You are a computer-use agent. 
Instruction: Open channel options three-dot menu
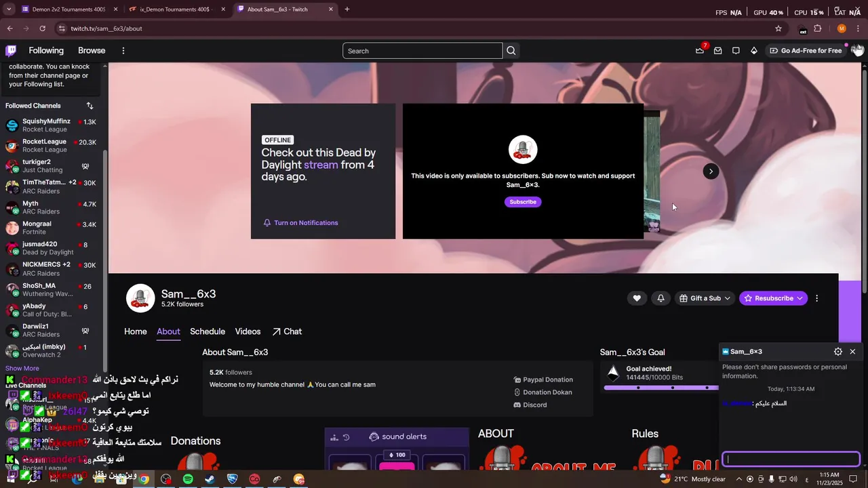(816, 298)
